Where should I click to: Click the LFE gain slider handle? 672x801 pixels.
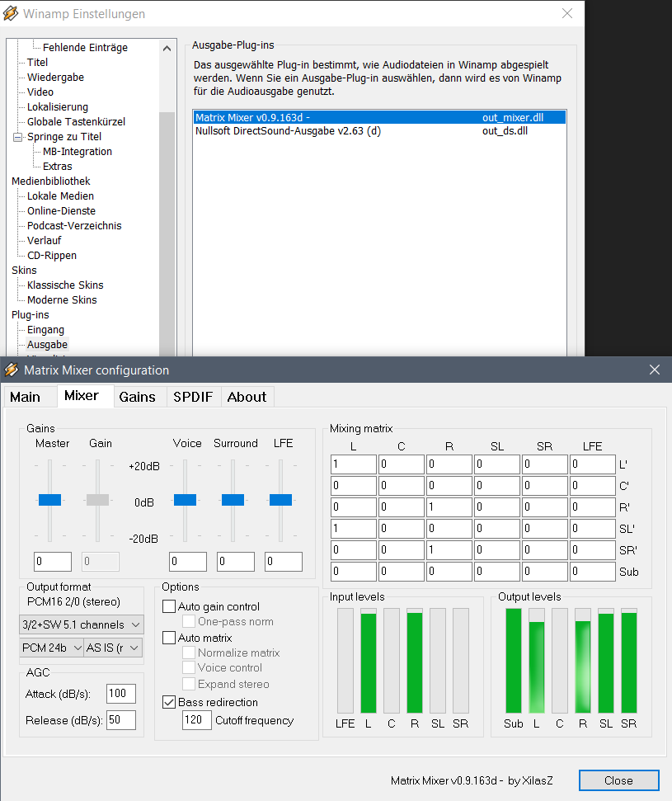click(x=281, y=500)
